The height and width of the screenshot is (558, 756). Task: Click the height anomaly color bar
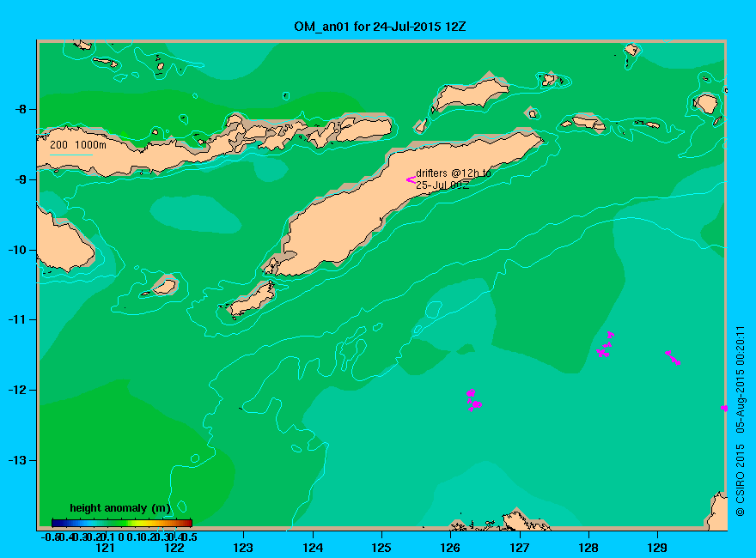tap(122, 523)
